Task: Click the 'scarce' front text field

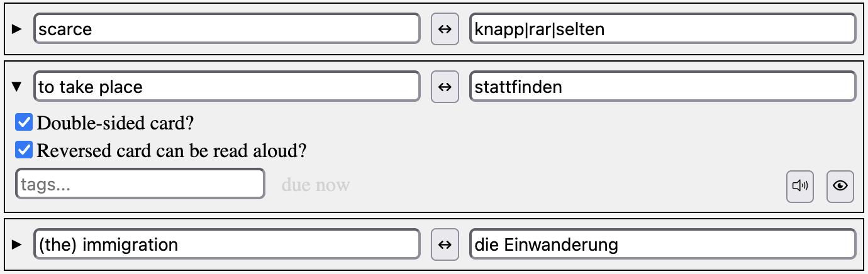Action: point(226,30)
